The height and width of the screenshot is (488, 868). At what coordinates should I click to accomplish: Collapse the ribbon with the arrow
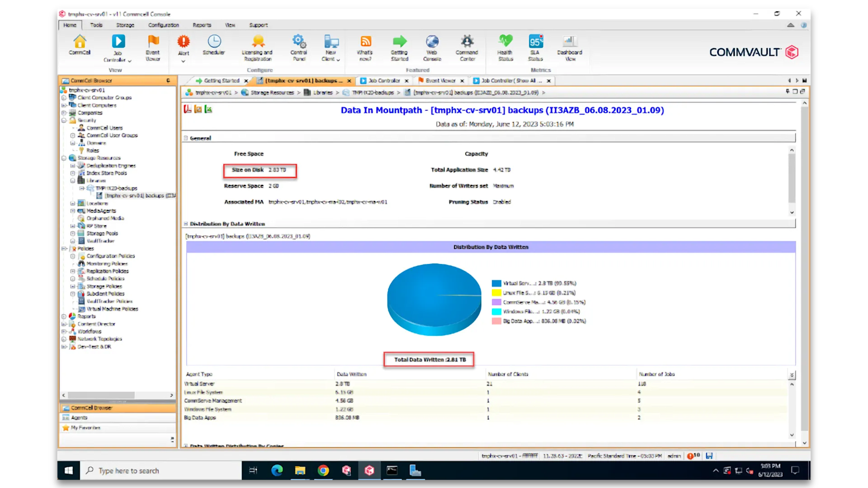pyautogui.click(x=791, y=25)
